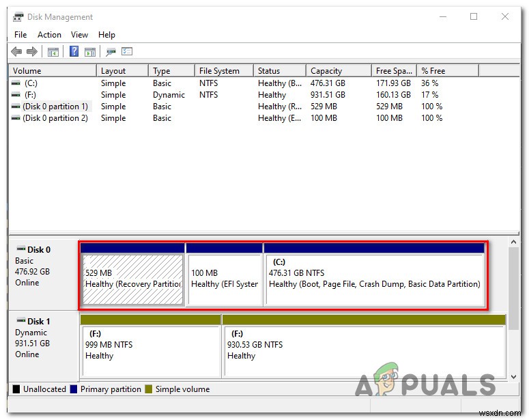
Task: Click the 476.31 GB capacity cell
Action: [328, 83]
